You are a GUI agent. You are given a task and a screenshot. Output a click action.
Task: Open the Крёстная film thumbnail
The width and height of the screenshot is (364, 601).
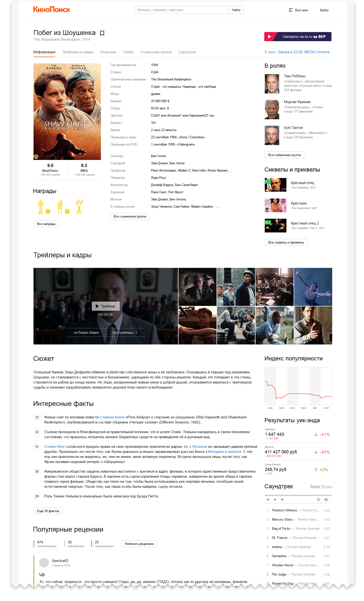tap(275, 205)
